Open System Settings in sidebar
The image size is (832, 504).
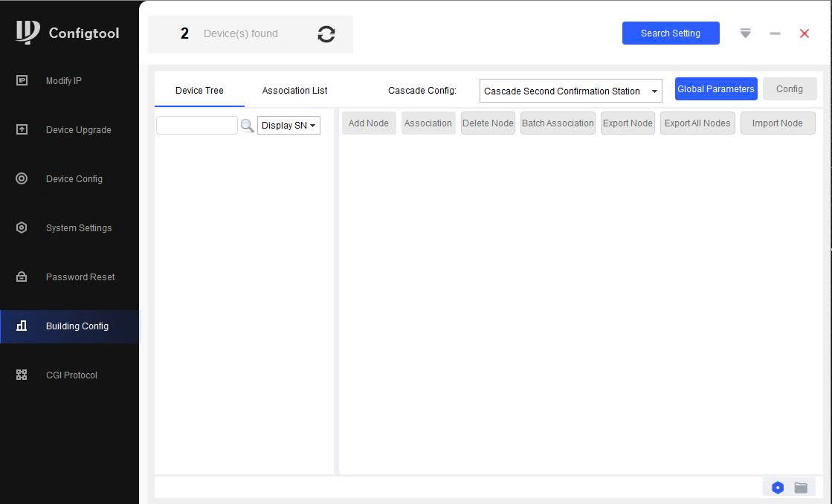(79, 228)
